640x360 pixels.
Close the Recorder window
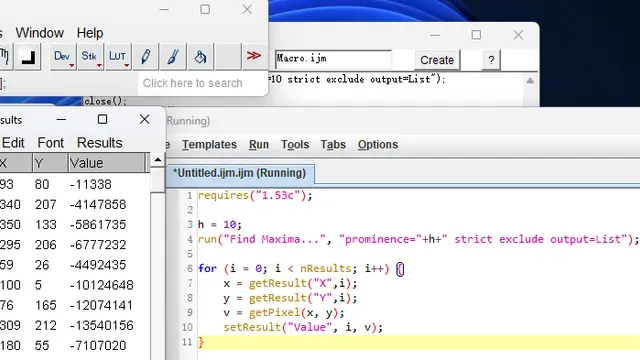click(518, 35)
